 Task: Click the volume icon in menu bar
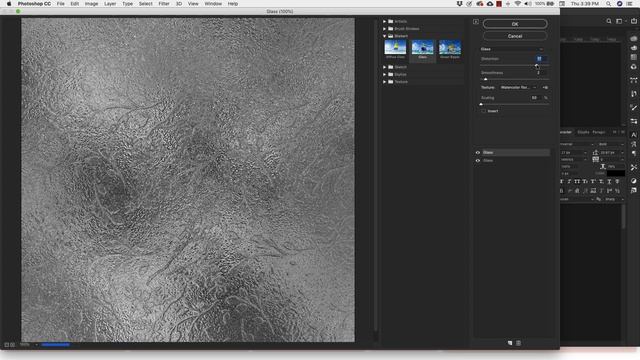tap(528, 4)
